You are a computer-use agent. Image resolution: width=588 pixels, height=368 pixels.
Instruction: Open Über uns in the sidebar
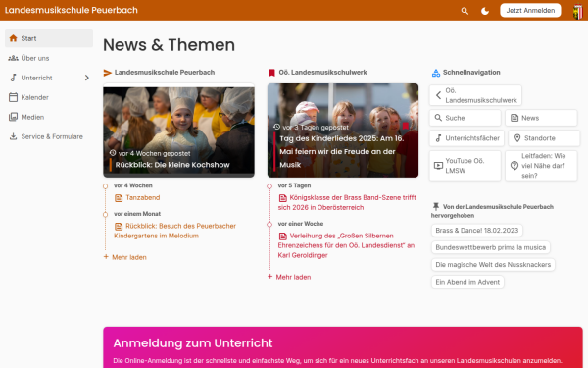pos(49,58)
